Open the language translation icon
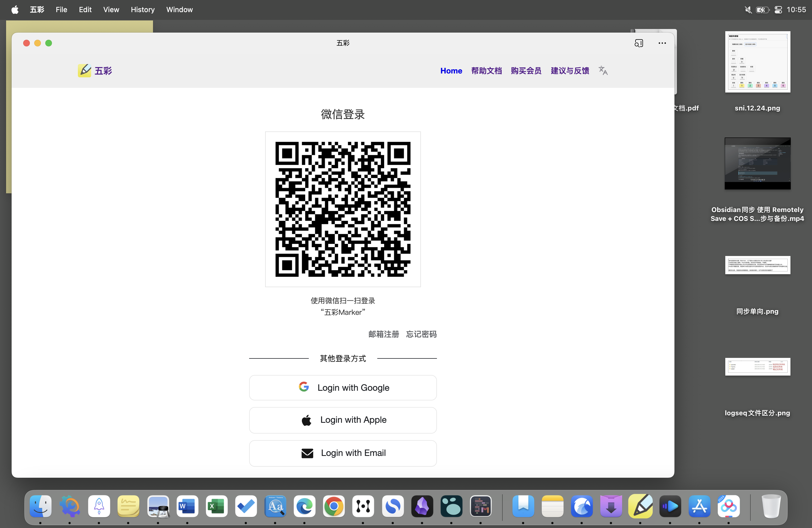This screenshot has height=528, width=812. 603,71
